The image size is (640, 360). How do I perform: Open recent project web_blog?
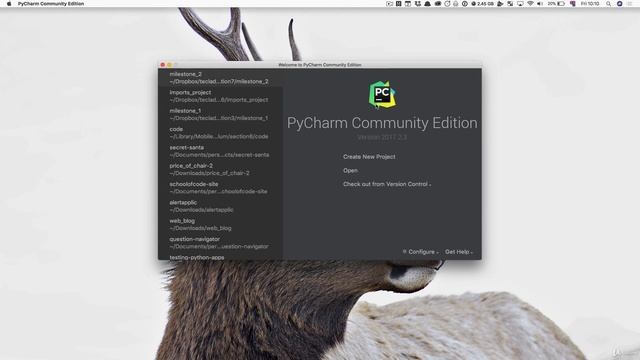pyautogui.click(x=220, y=224)
